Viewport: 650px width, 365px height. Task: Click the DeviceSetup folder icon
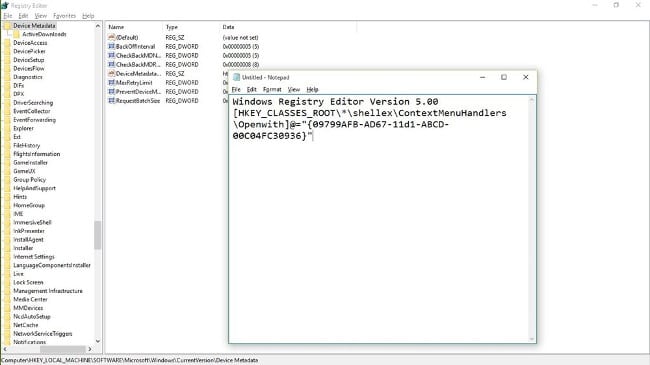click(x=7, y=60)
